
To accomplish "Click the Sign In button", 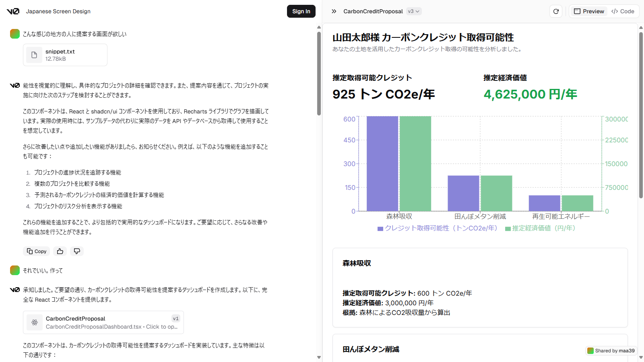I will click(x=301, y=11).
